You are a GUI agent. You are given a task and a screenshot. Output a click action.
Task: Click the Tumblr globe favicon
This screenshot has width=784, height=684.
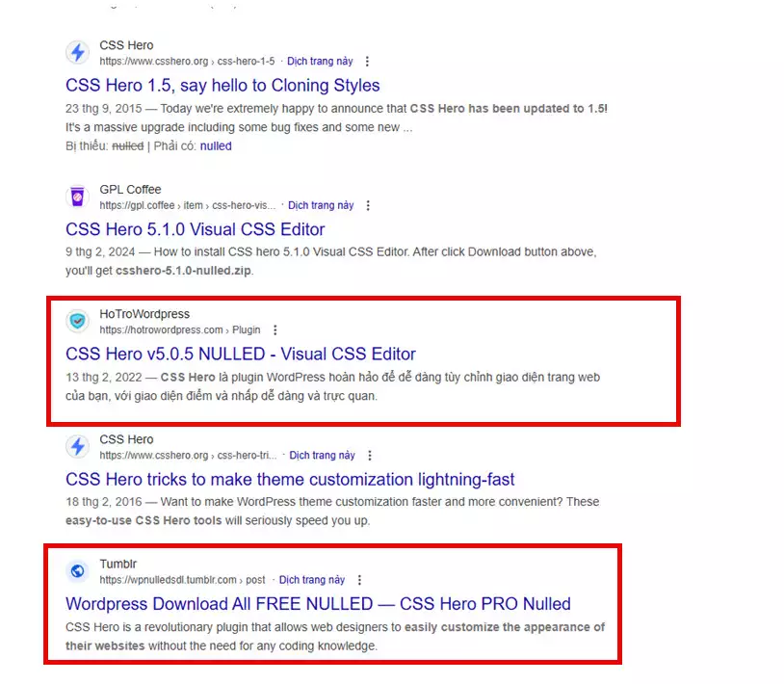coord(77,571)
